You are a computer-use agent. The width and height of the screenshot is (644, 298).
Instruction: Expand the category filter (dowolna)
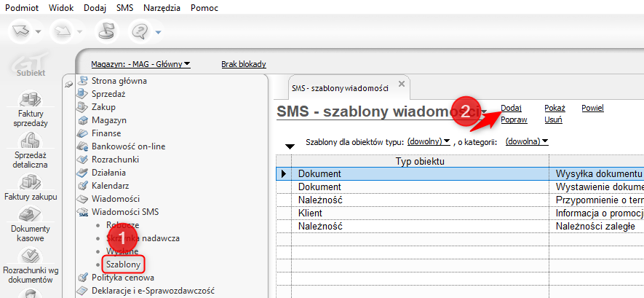(x=526, y=141)
